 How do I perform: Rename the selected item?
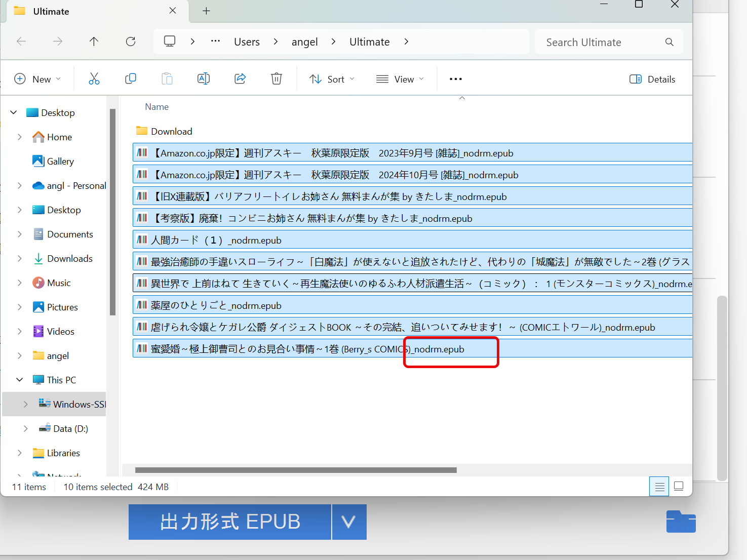(x=204, y=78)
